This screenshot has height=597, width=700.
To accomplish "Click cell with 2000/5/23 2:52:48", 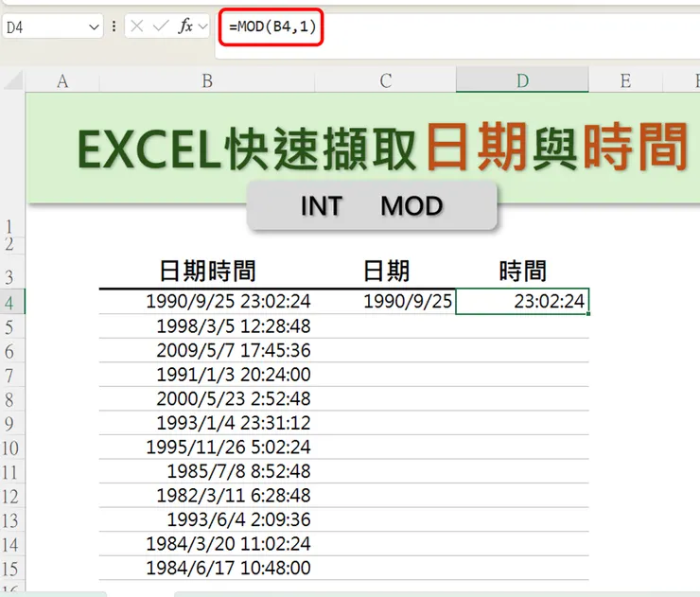I will point(207,398).
